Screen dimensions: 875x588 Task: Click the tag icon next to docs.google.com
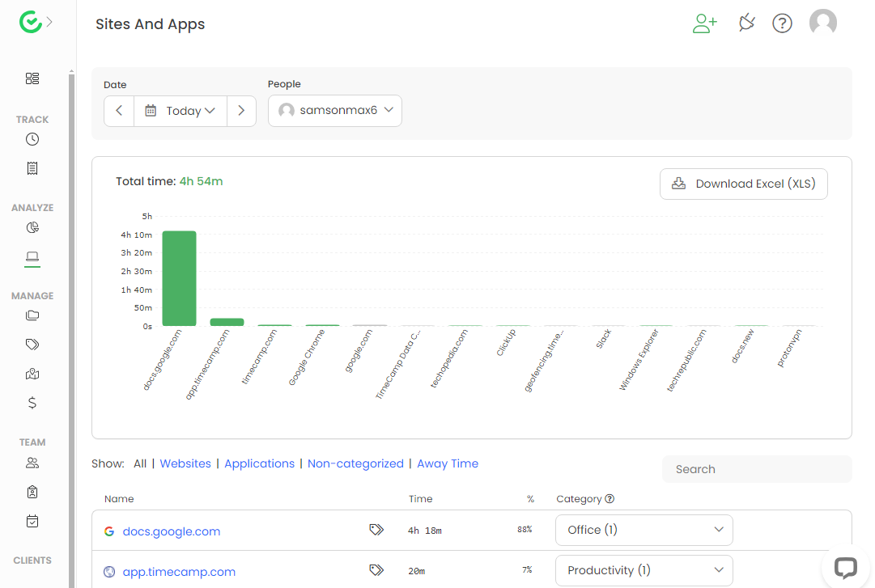[x=376, y=530]
